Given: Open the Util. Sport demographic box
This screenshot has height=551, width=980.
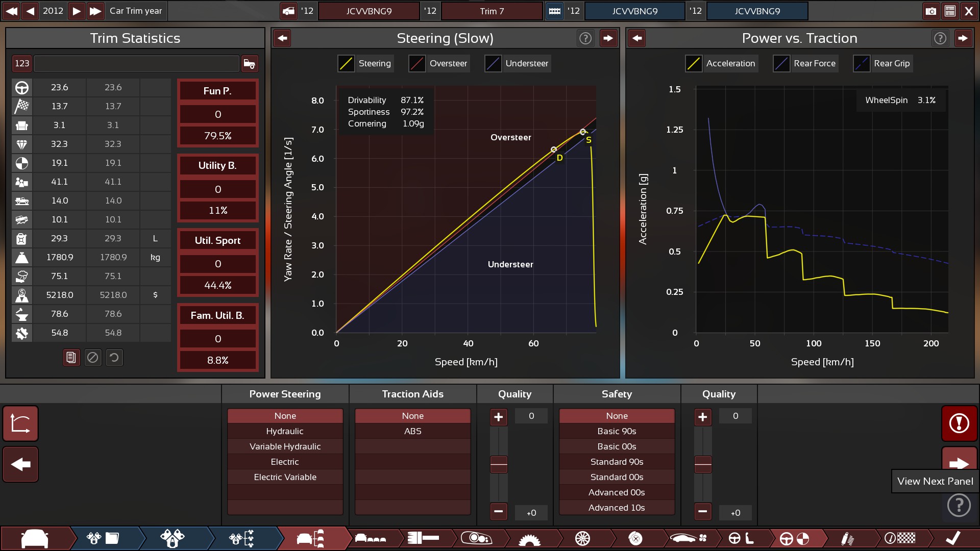Looking at the screenshot, I should pyautogui.click(x=218, y=263).
